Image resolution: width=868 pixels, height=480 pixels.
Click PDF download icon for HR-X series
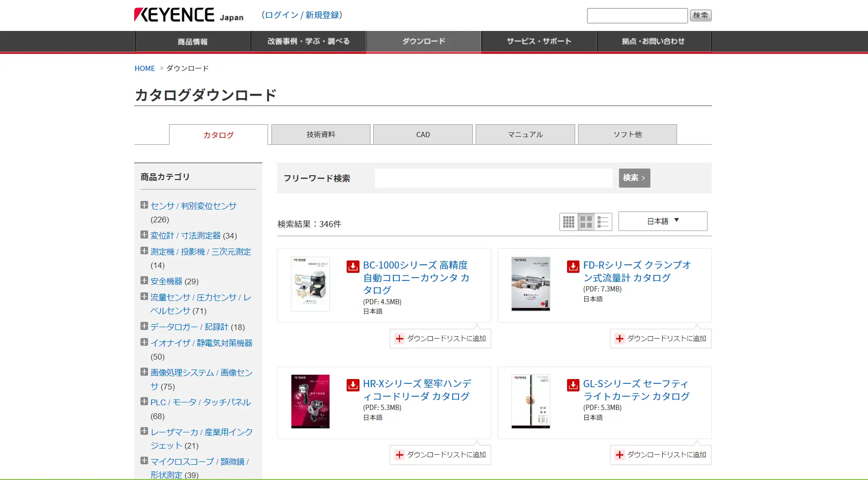tap(353, 385)
